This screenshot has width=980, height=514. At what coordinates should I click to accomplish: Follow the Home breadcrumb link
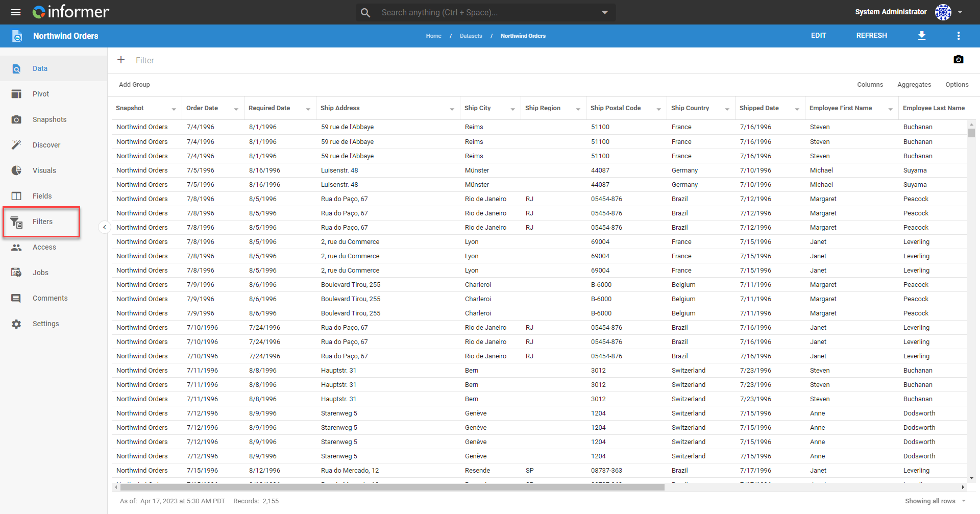[x=433, y=36]
